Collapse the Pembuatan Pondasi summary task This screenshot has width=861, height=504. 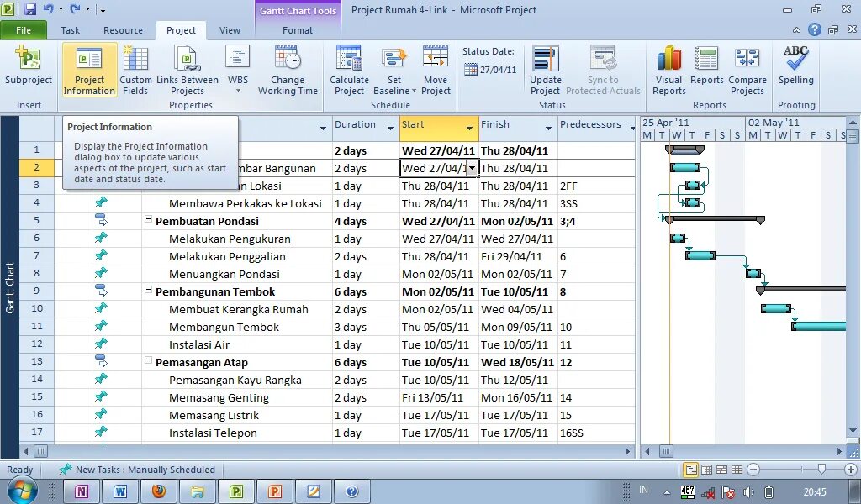click(x=148, y=219)
